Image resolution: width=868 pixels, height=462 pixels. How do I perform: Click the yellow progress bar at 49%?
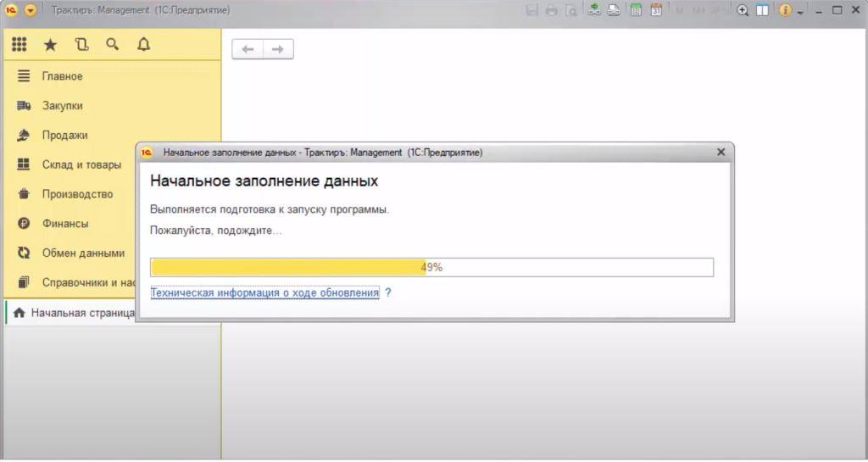click(x=288, y=267)
